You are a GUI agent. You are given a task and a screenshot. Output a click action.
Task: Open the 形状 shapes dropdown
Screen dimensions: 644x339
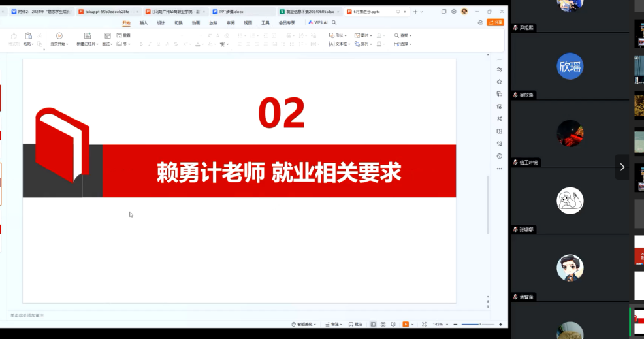pyautogui.click(x=338, y=35)
